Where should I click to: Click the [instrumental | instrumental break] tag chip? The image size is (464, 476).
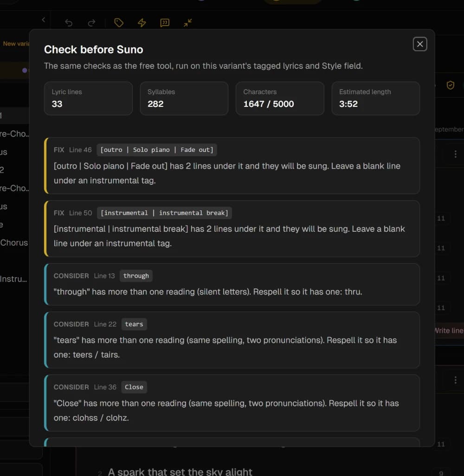tap(164, 213)
